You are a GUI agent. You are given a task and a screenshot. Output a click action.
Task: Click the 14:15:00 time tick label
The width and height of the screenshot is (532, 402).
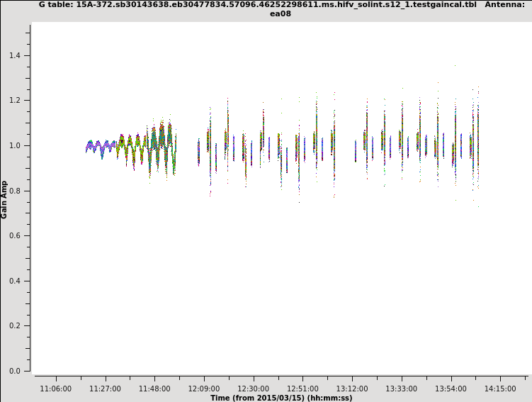[x=501, y=389]
